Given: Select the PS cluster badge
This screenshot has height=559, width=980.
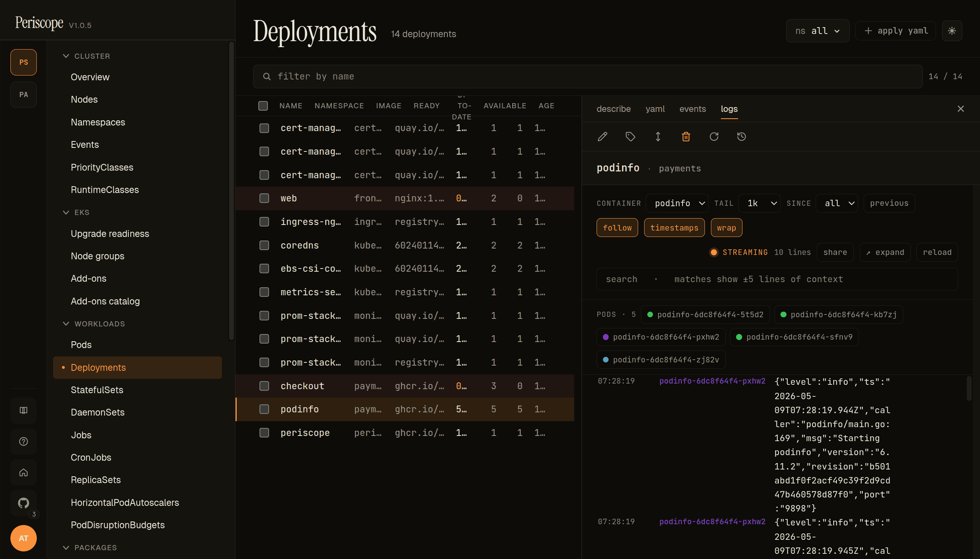Looking at the screenshot, I should pyautogui.click(x=24, y=62).
